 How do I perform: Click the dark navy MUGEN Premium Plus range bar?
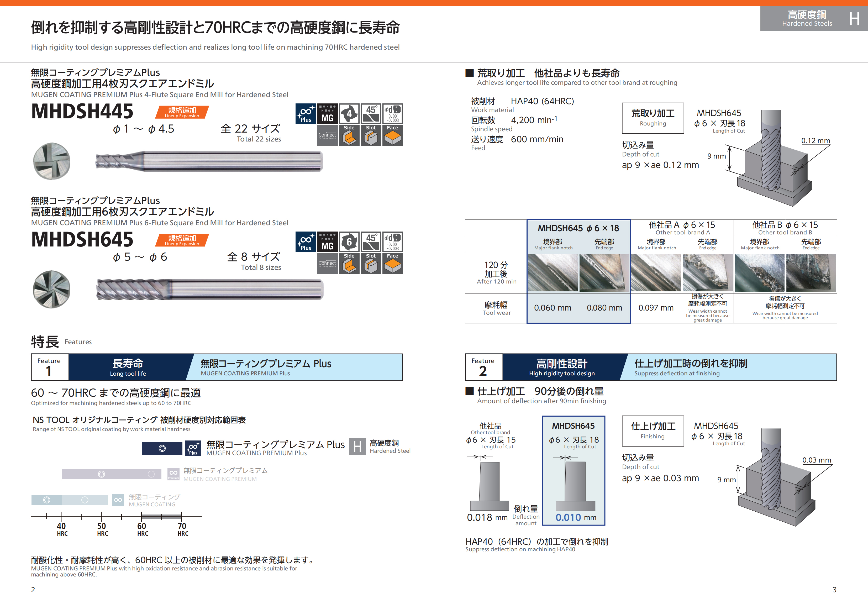[162, 448]
